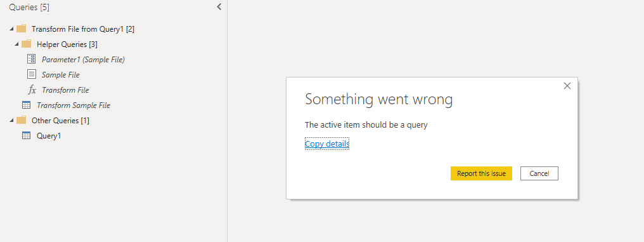Click the fx Transform File function icon
The height and width of the screenshot is (242, 644).
point(32,90)
